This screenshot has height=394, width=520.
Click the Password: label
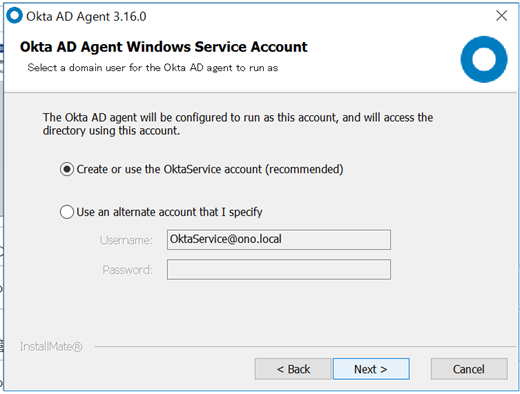click(x=127, y=270)
